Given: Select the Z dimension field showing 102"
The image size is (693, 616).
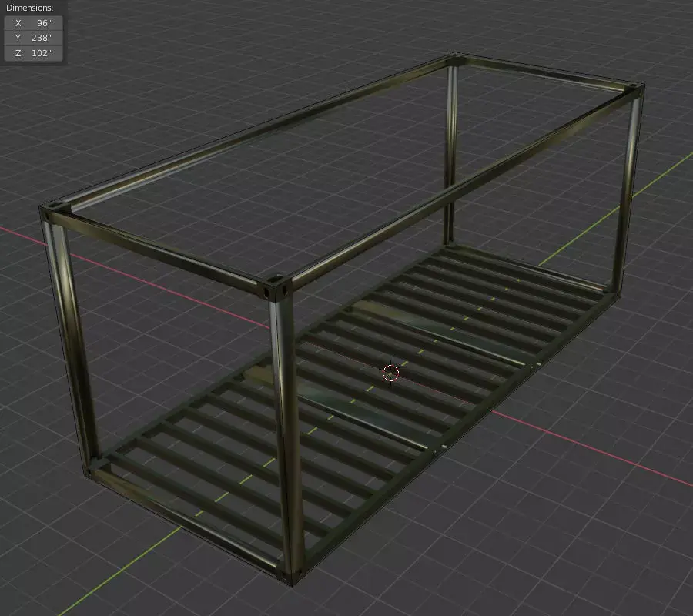Looking at the screenshot, I should coord(34,53).
